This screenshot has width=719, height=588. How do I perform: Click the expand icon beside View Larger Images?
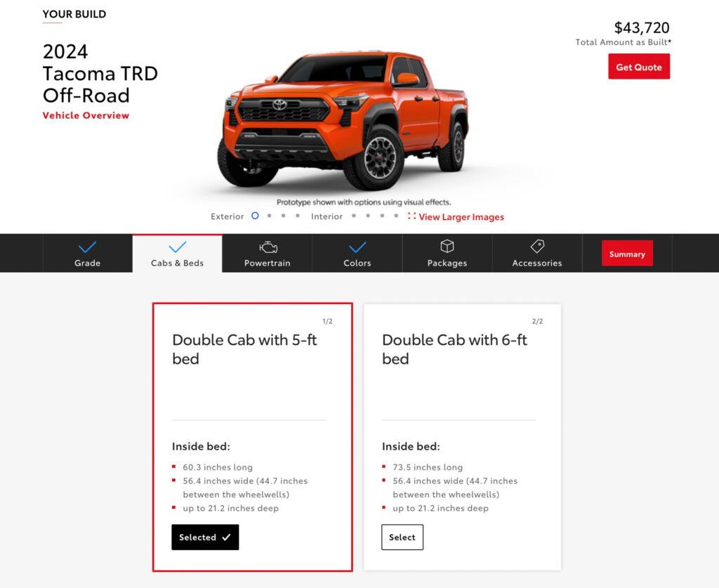pyautogui.click(x=411, y=216)
